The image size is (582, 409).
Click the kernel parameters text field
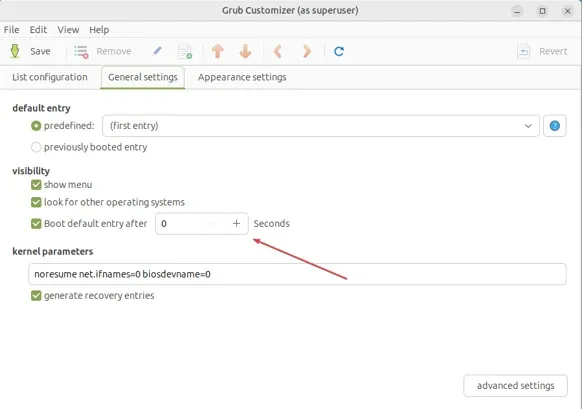point(297,274)
